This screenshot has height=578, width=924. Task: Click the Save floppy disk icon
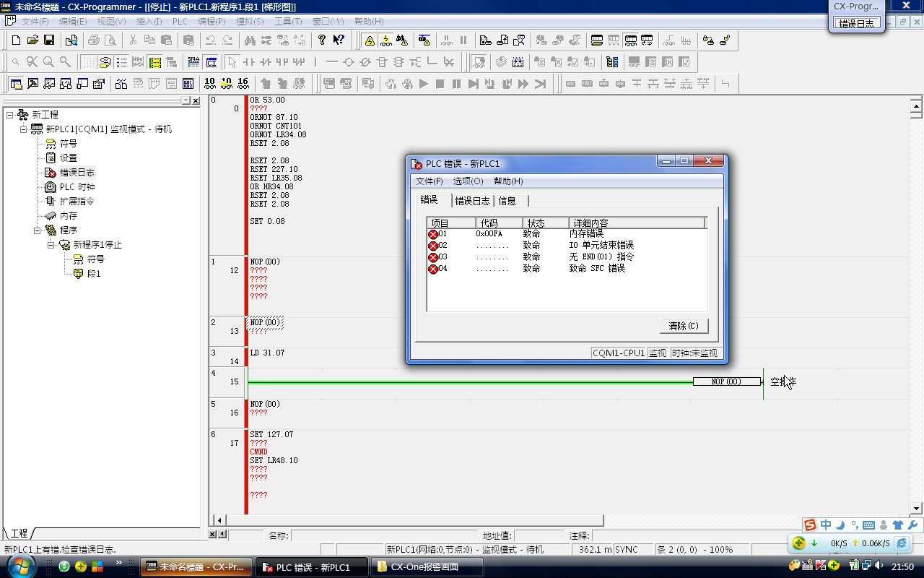tap(49, 40)
